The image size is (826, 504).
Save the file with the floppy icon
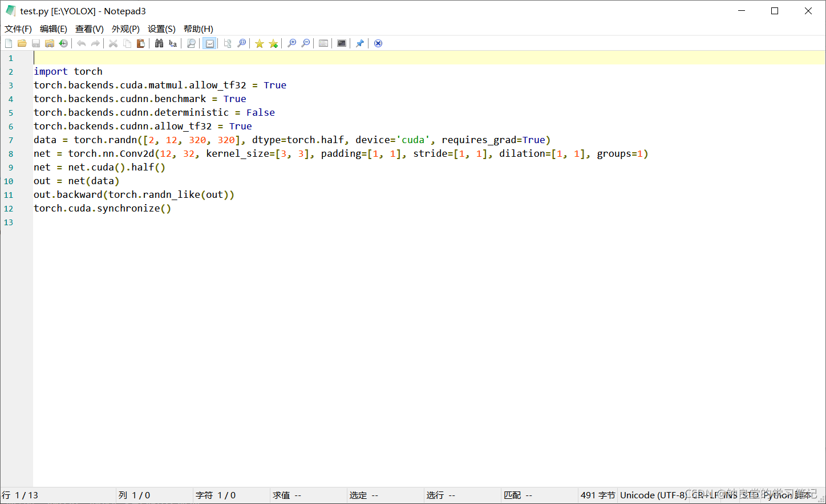pos(36,43)
